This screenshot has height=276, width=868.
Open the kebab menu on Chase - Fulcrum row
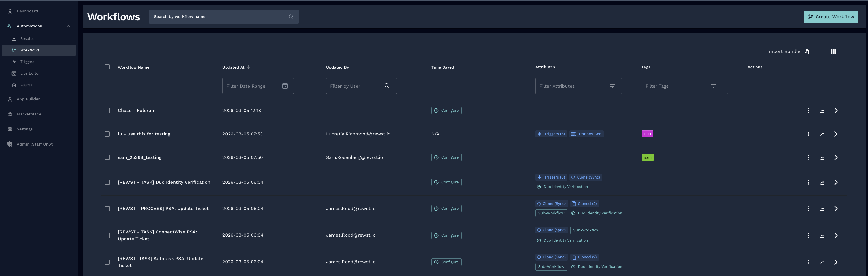click(808, 110)
